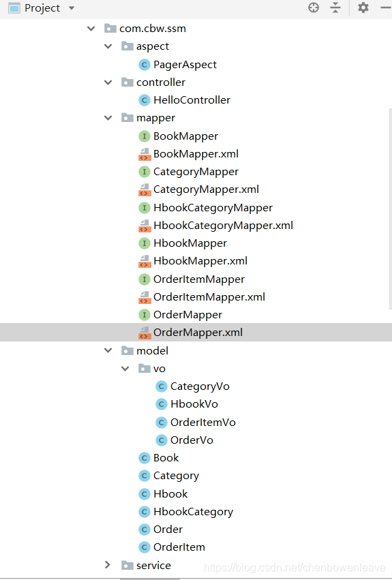Click the OrderVo class icon
The image size is (392, 580).
161,440
